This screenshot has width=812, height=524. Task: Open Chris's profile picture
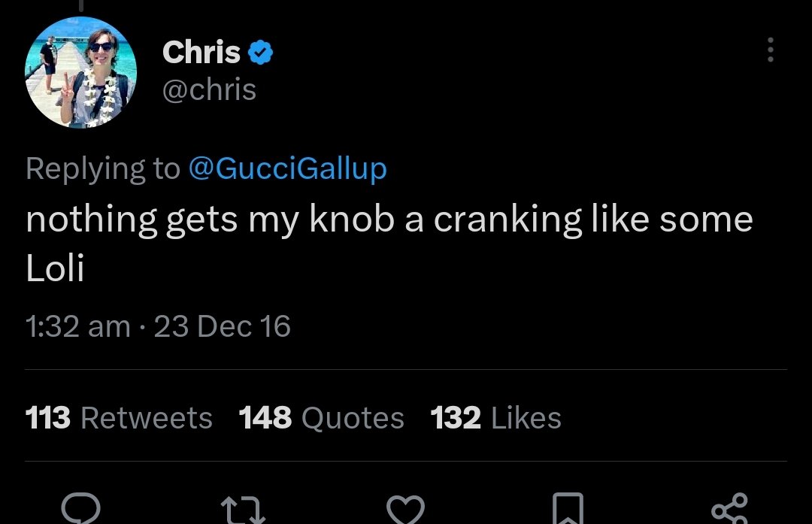click(x=80, y=72)
